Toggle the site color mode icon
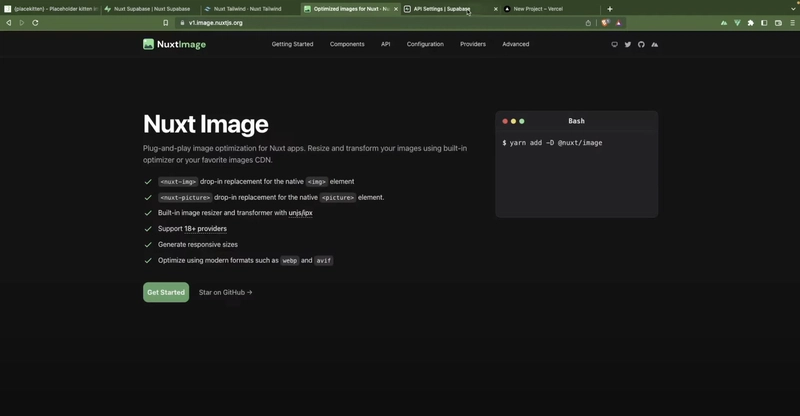Screen dimensions: 800x416 614,44
